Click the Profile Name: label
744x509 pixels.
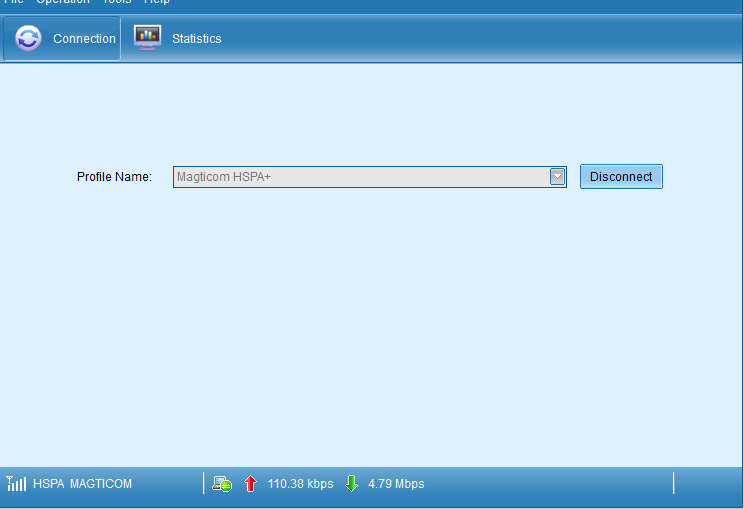(x=114, y=177)
